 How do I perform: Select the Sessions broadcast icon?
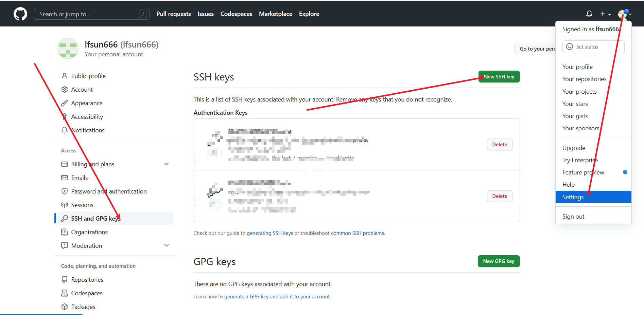pos(65,205)
